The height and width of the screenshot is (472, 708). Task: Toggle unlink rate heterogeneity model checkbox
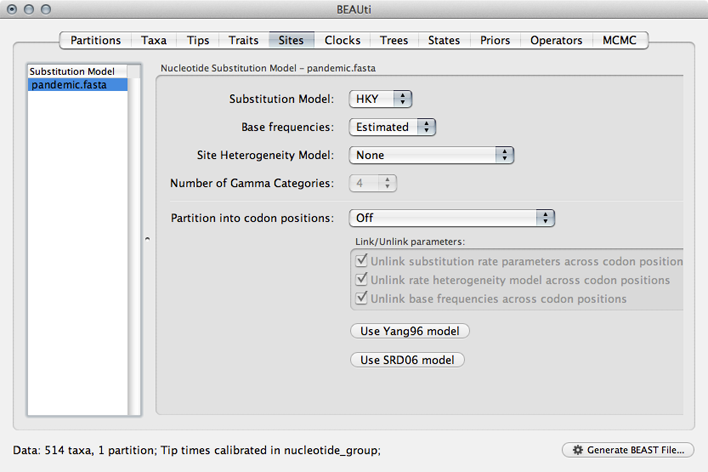(362, 280)
